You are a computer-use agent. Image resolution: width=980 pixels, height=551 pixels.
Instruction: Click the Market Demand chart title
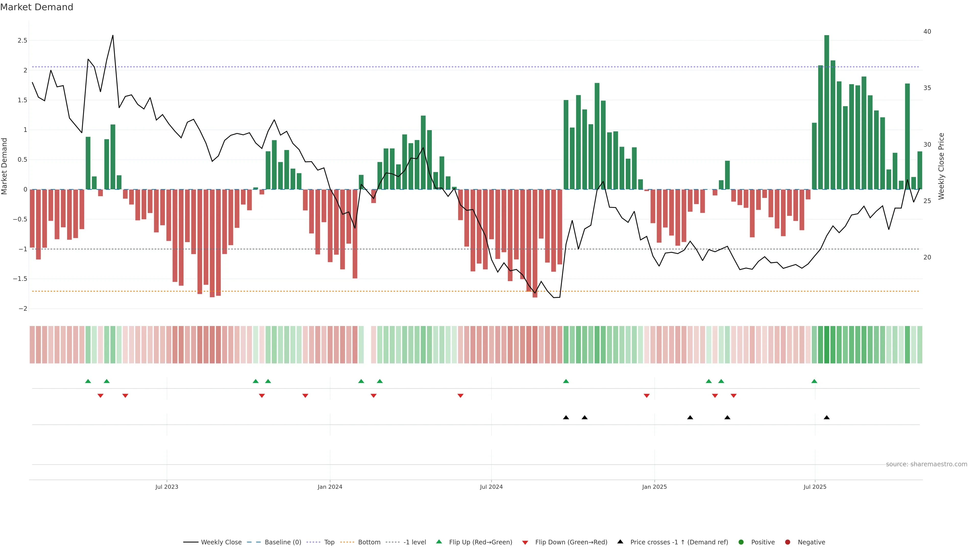(x=36, y=7)
